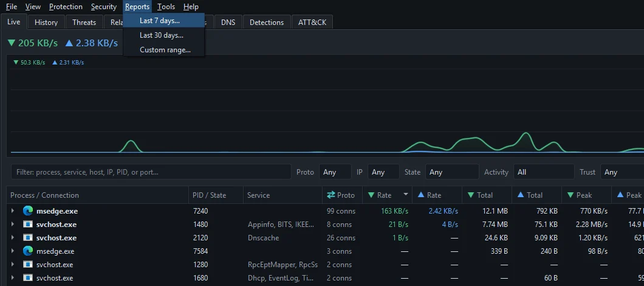Viewport: 644px width, 286px height.
Task: Switch to the History tab
Action: pyautogui.click(x=46, y=23)
